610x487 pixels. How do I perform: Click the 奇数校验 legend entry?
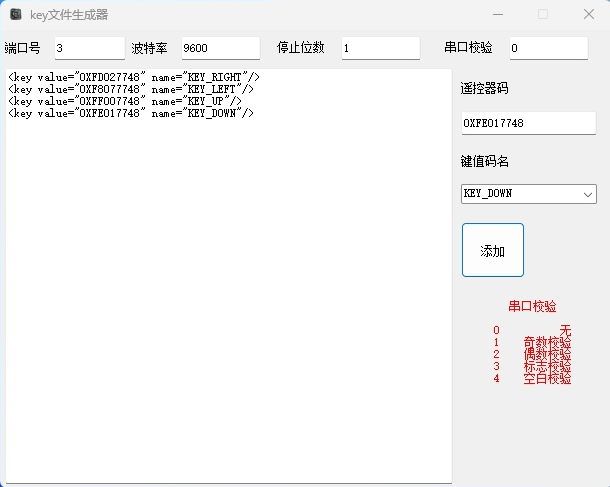[x=547, y=342]
